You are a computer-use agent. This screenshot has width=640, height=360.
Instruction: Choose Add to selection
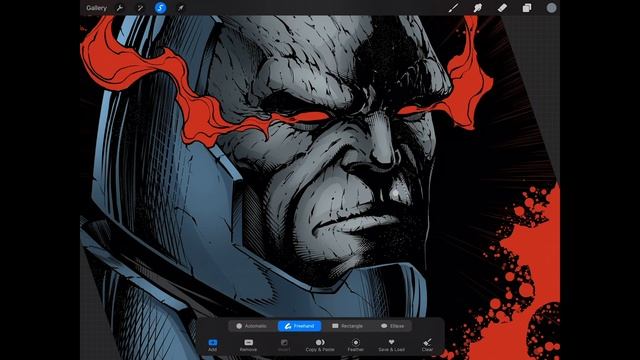[213, 345]
